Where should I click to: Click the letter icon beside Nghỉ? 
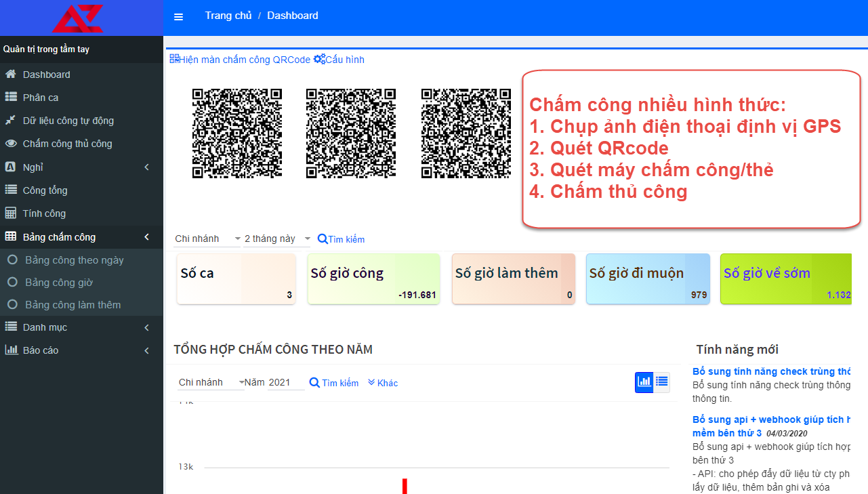(x=10, y=167)
